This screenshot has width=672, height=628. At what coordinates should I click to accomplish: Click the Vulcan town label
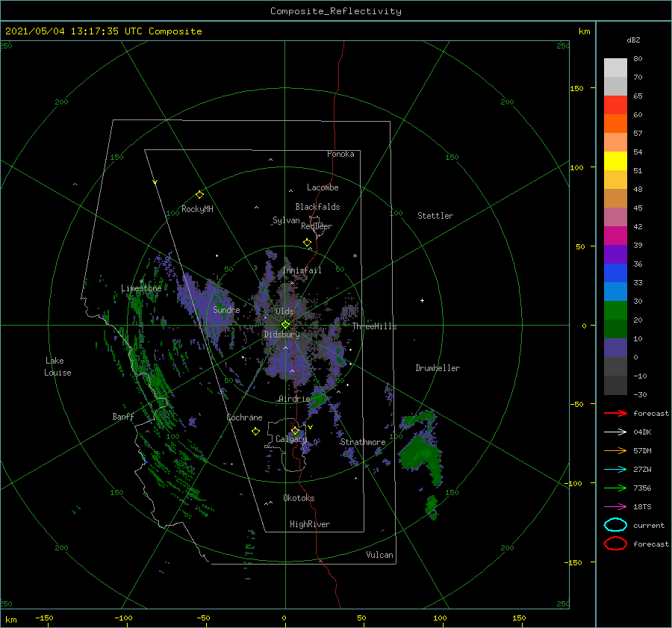click(x=379, y=555)
